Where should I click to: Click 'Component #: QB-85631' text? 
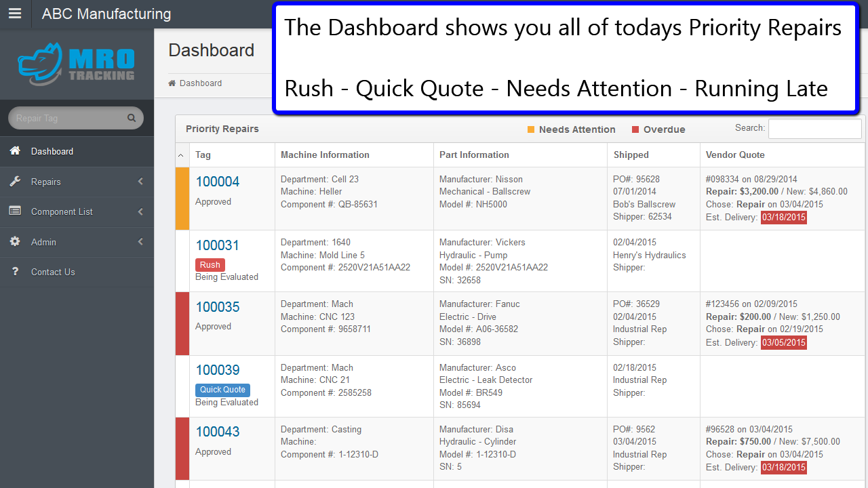(x=329, y=204)
